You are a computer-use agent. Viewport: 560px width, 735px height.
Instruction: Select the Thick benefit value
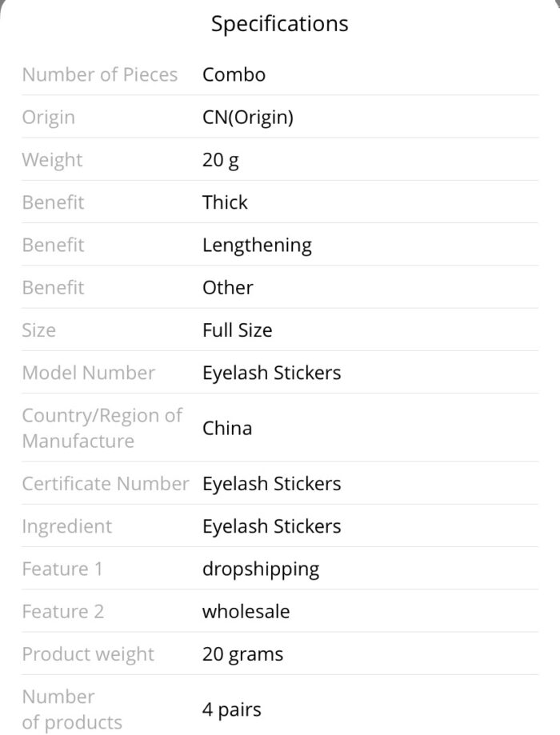pyautogui.click(x=225, y=202)
